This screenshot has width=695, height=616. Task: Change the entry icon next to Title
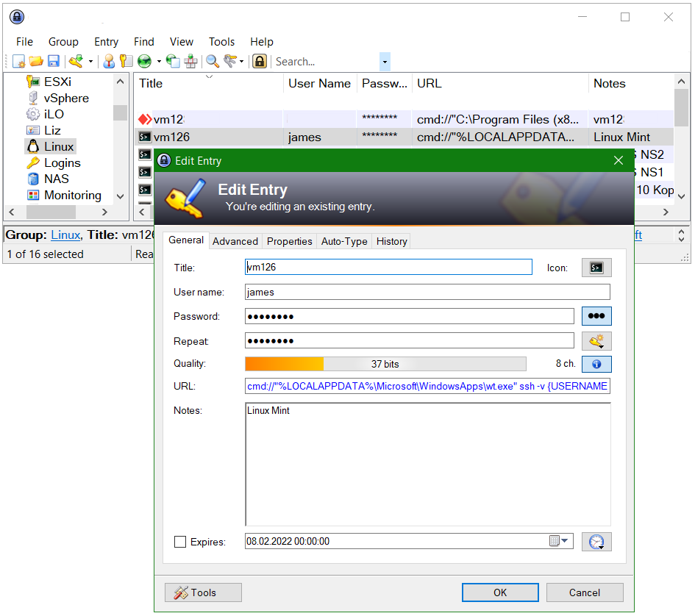click(596, 267)
